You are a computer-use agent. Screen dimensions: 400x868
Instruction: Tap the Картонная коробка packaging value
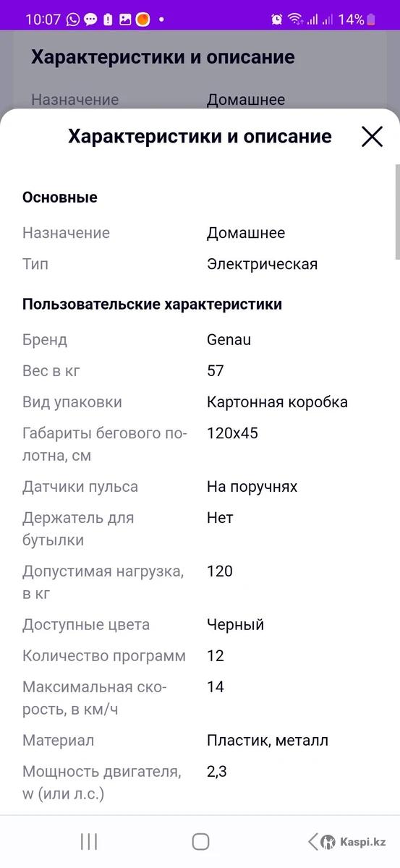coord(277,402)
